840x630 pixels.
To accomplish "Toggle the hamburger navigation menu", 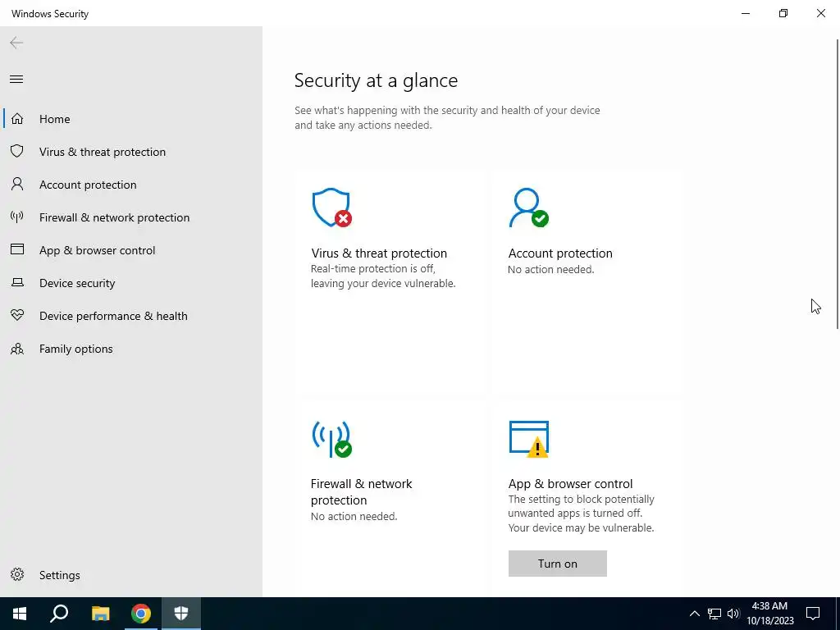I will tap(16, 80).
